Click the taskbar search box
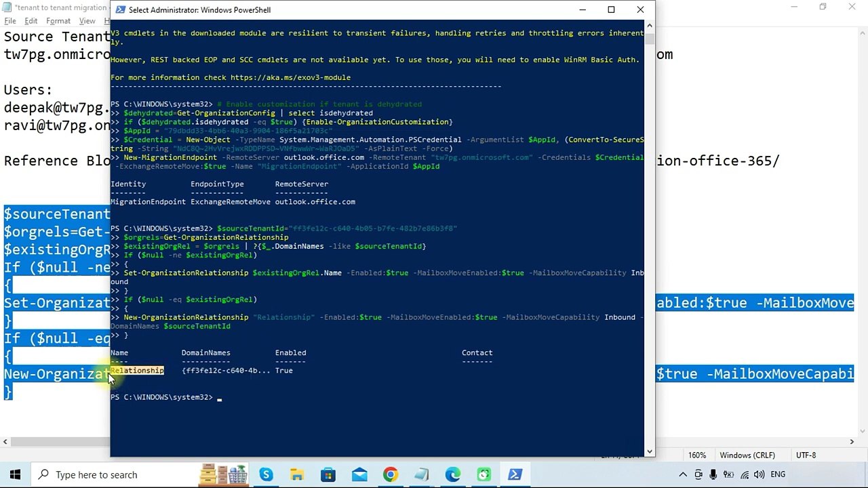The width and height of the screenshot is (868, 488). pyautogui.click(x=115, y=474)
